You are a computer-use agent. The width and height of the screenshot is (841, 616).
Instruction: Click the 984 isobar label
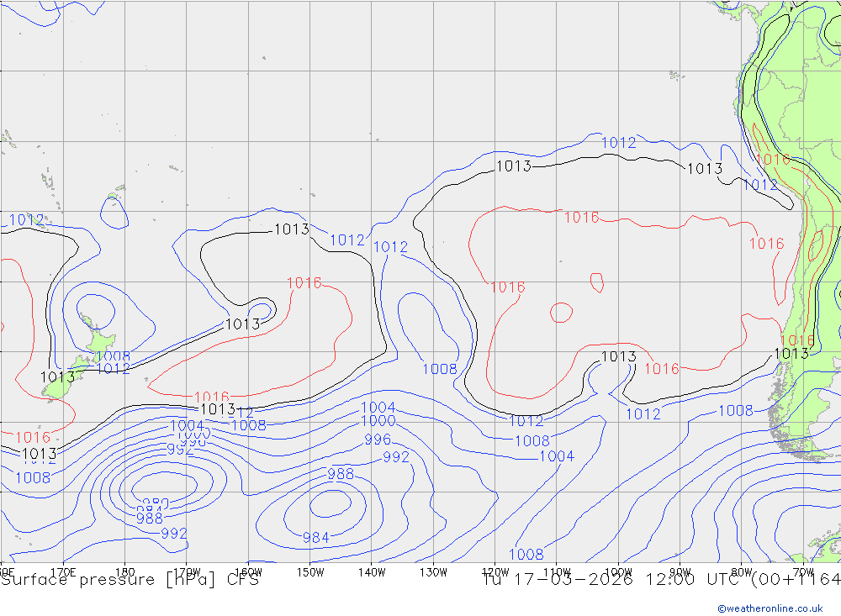315,538
